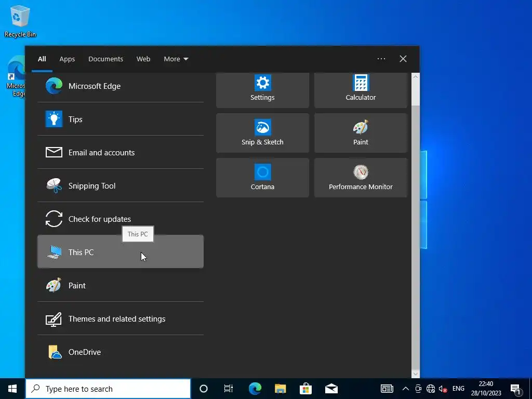Launch OneDrive cloud folder icon
Viewport: 532px width, 399px height.
[x=55, y=352]
